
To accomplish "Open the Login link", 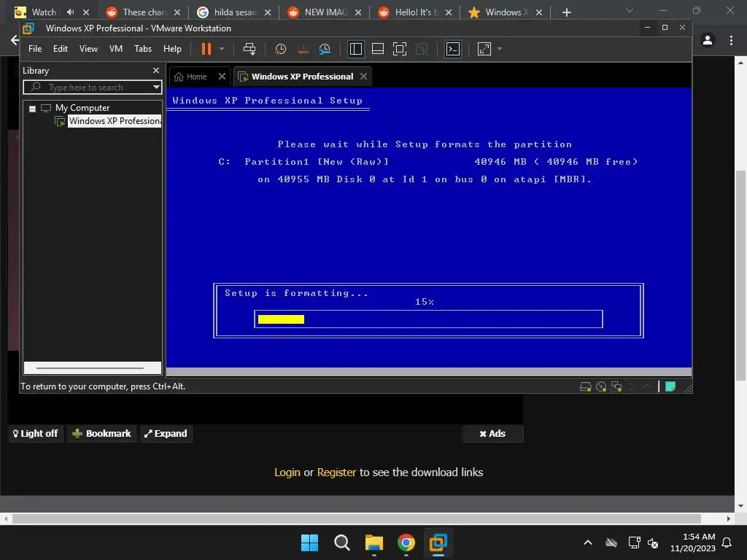I will click(x=287, y=472).
